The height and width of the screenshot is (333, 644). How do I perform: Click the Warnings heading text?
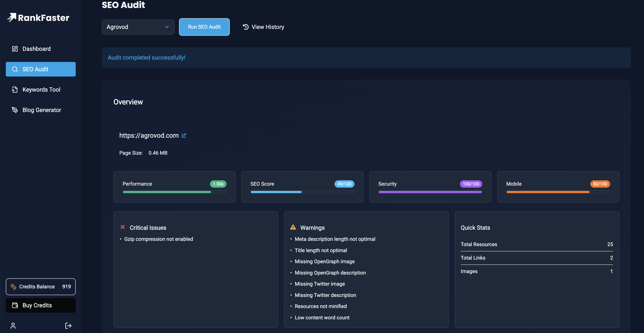(x=313, y=228)
